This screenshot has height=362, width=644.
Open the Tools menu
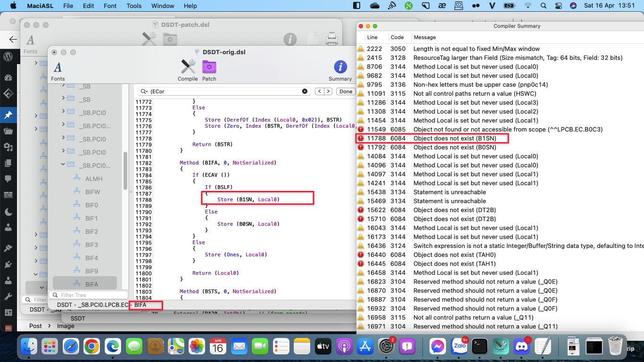[x=134, y=6]
